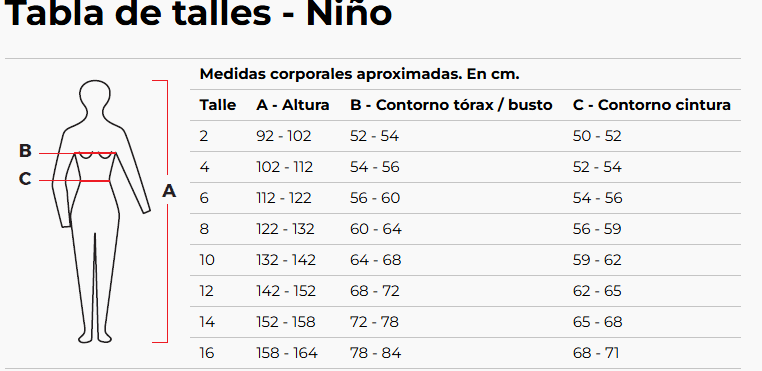Viewport: 762px width, 371px height.
Task: Select chest value 72 - 78
Action: click(x=374, y=322)
